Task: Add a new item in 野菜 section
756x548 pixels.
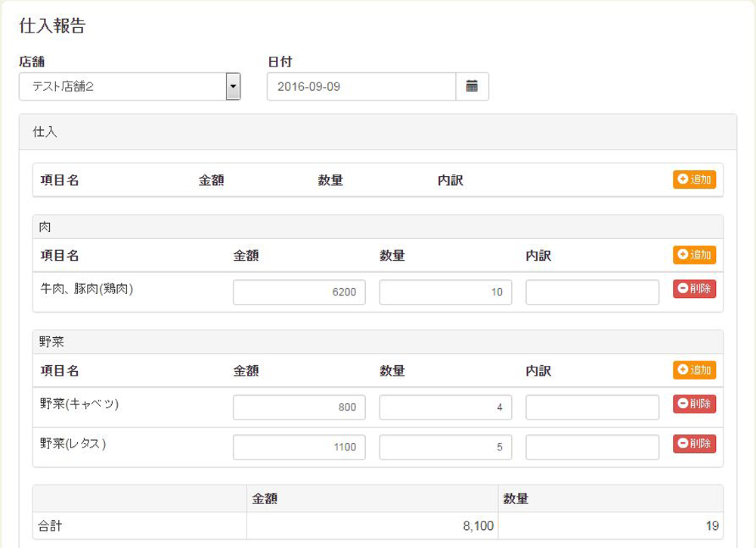Action: 694,370
